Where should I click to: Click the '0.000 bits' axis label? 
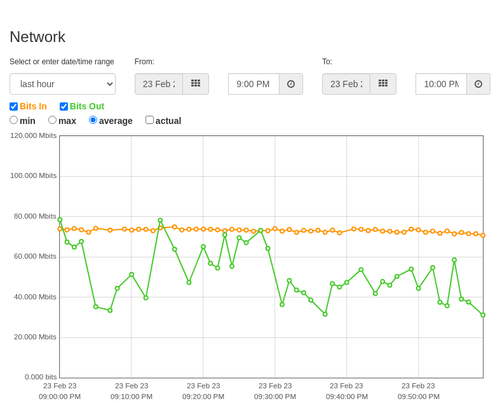coord(41,377)
